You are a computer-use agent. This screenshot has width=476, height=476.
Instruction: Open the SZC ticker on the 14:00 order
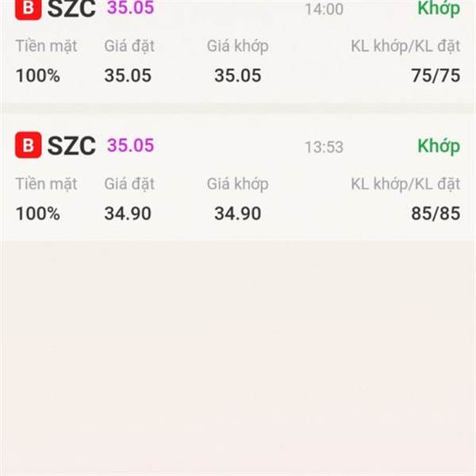71,8
